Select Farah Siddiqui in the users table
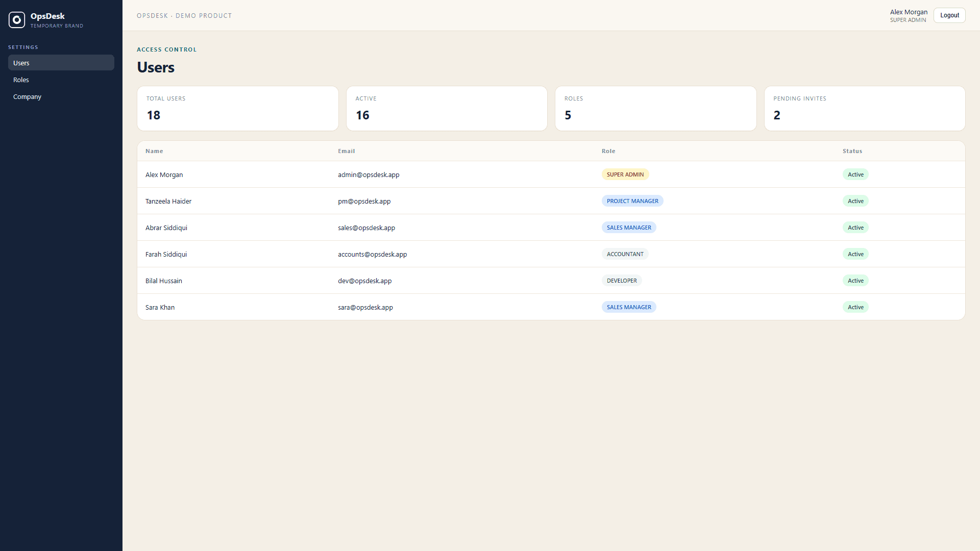The image size is (980, 551). (x=166, y=254)
